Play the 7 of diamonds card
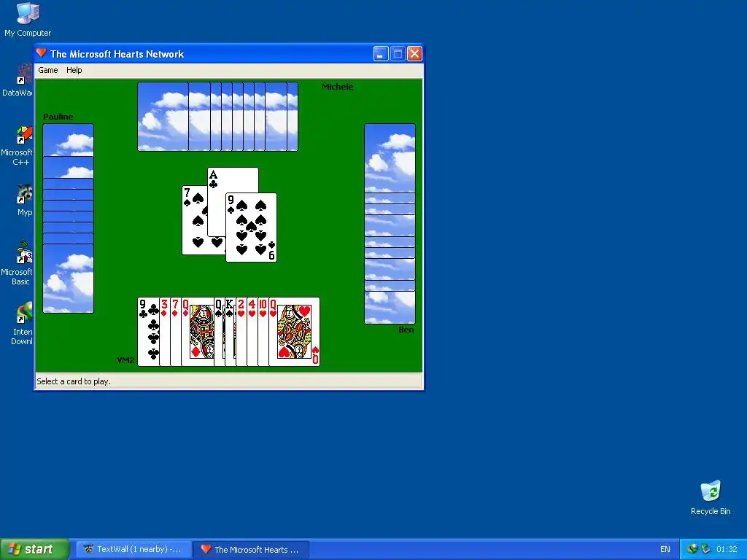 (x=176, y=332)
